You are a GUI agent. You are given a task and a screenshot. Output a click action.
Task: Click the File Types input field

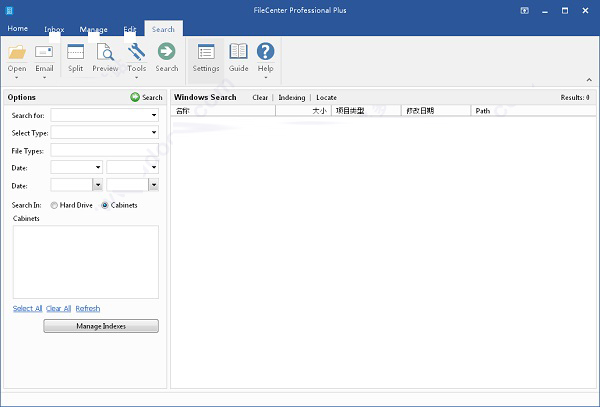coord(104,150)
